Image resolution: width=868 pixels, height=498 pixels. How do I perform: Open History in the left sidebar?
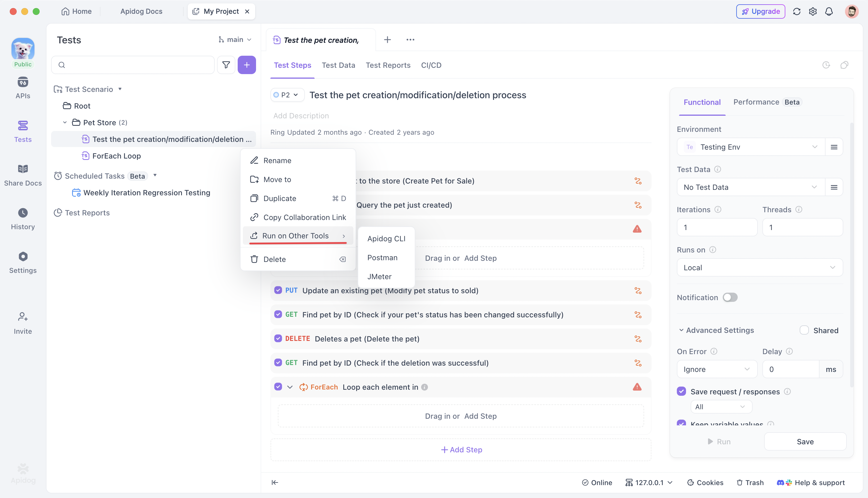pyautogui.click(x=23, y=219)
